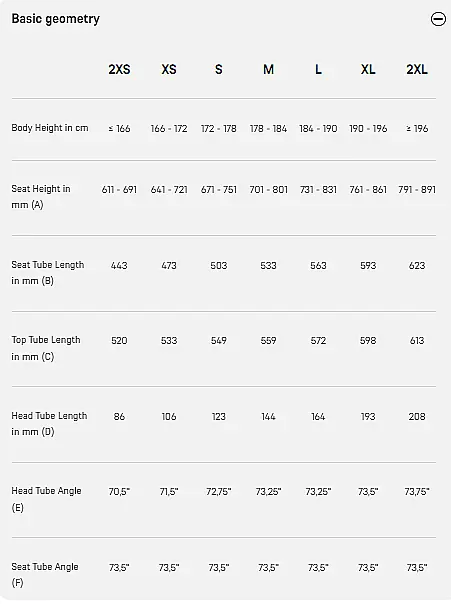
Task: Click the 178 - 184 body height cell
Action: click(268, 128)
